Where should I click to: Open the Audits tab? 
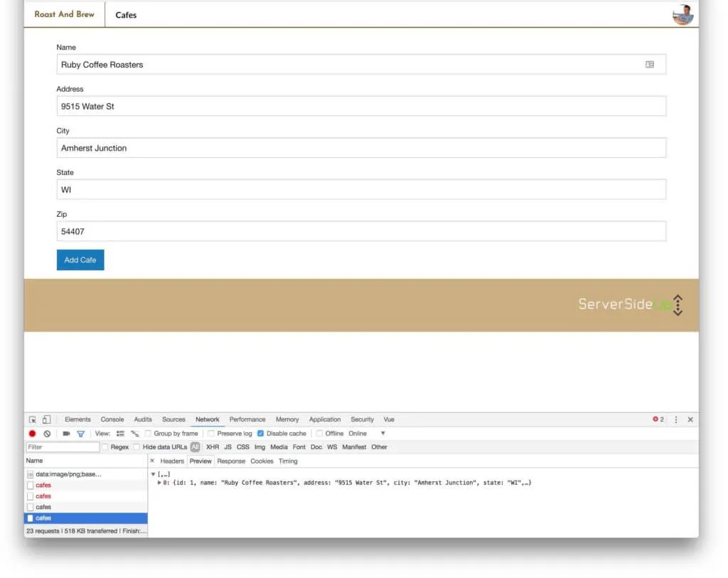point(143,419)
